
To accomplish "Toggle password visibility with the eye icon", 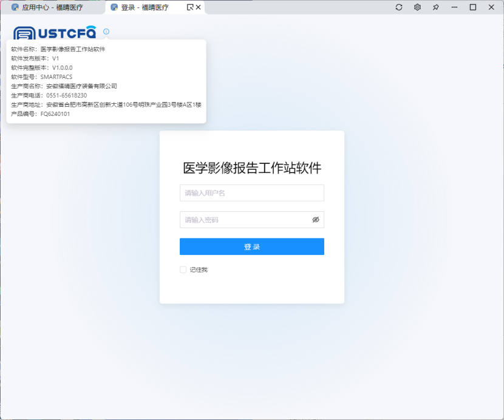I will click(316, 220).
